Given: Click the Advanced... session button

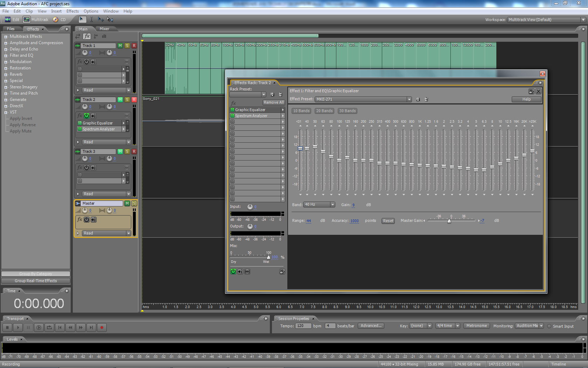Looking at the screenshot, I should tap(371, 326).
